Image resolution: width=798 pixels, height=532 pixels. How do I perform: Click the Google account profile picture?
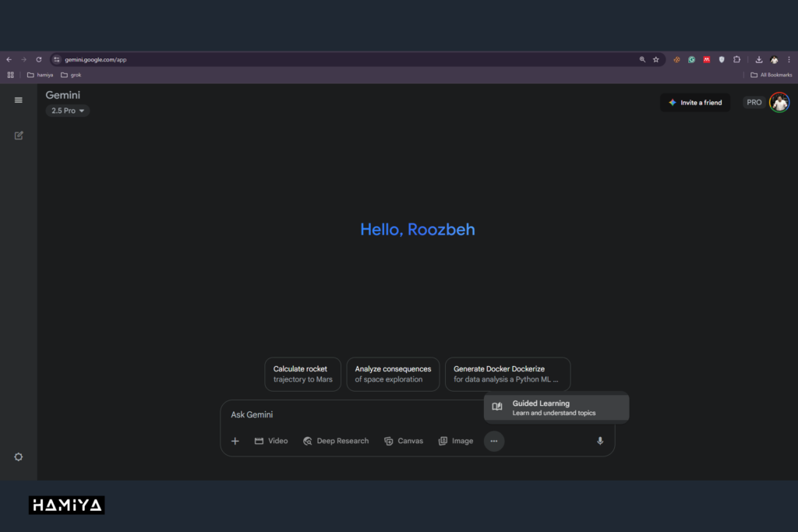[x=779, y=102]
